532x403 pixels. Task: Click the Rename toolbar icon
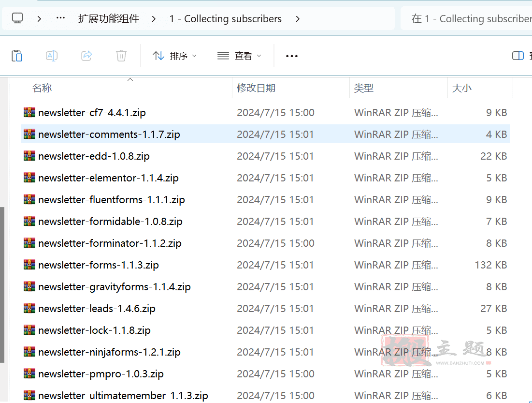[52, 56]
